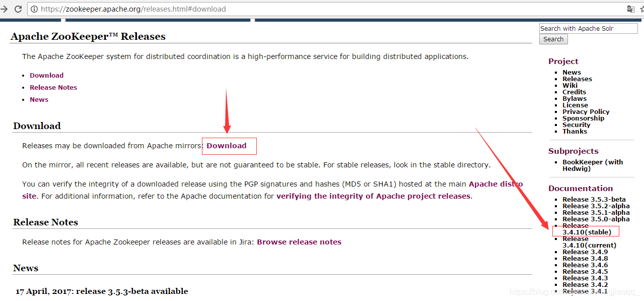This screenshot has width=644, height=301.
Task: Open Release 3.4.10(current) documentation
Action: tap(589, 242)
